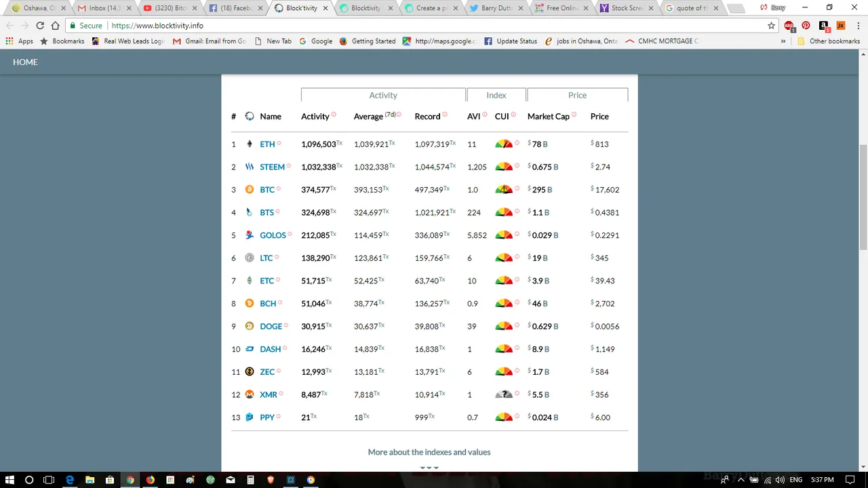Go to the browser home page icon
The height and width of the screenshot is (488, 868).
pyautogui.click(x=56, y=26)
